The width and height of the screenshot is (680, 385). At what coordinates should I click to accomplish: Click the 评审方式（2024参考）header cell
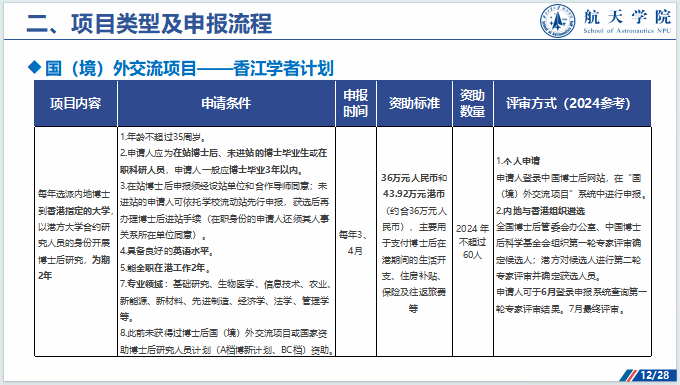click(572, 103)
